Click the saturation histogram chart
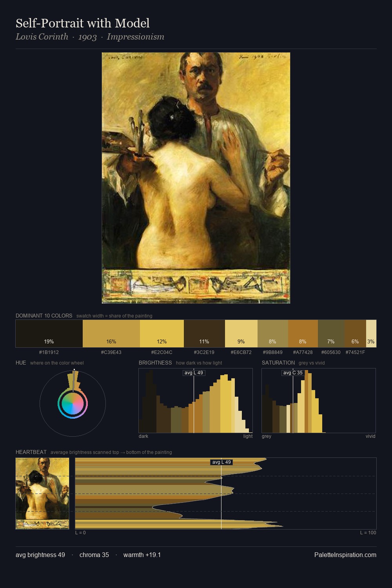 (319, 401)
